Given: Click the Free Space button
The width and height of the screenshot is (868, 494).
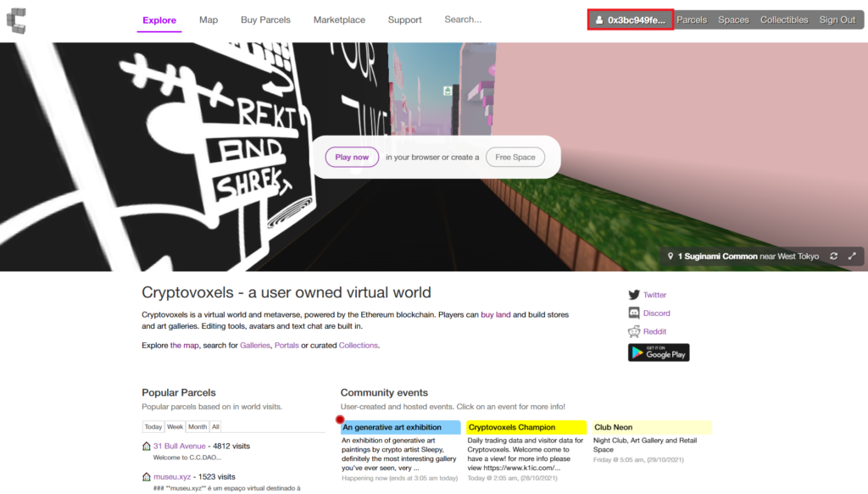Looking at the screenshot, I should (515, 157).
